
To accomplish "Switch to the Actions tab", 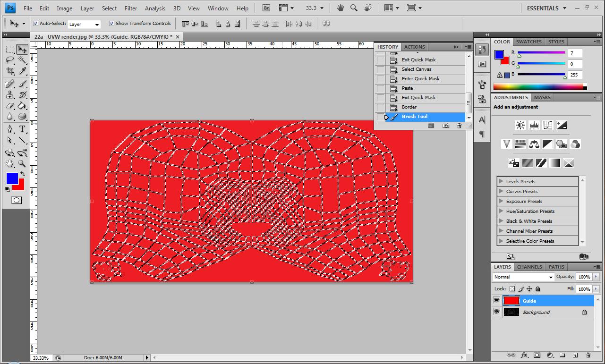I will click(415, 47).
